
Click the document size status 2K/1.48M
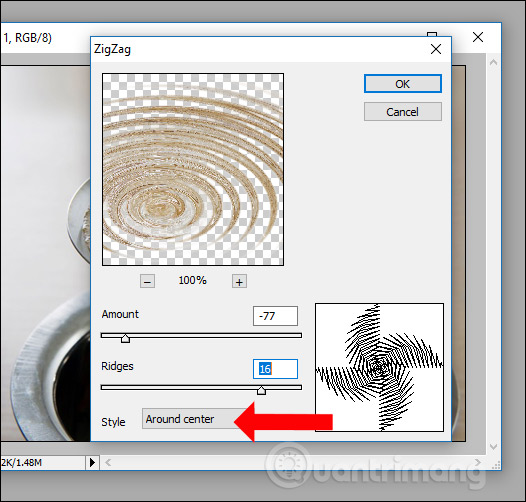point(21,463)
